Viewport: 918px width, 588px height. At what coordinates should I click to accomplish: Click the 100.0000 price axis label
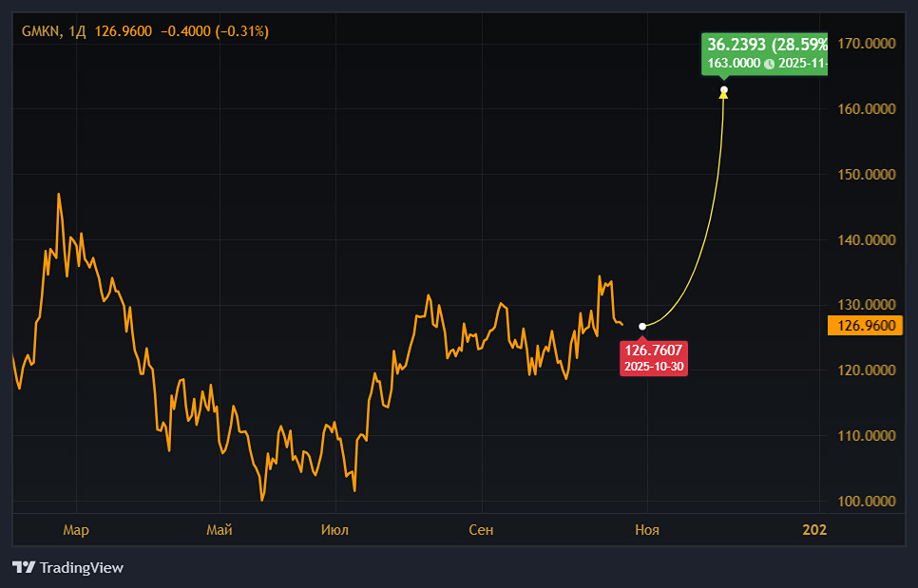pyautogui.click(x=867, y=502)
